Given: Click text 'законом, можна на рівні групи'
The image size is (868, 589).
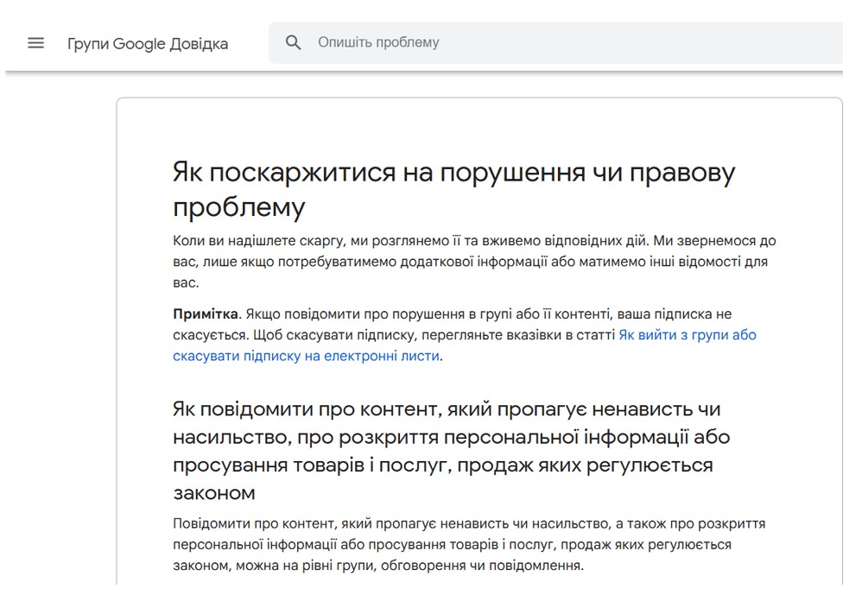Looking at the screenshot, I should coord(378,567).
